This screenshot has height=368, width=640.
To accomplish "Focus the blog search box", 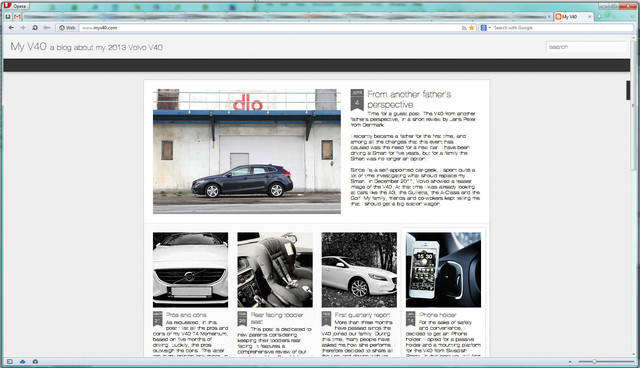I will [586, 47].
